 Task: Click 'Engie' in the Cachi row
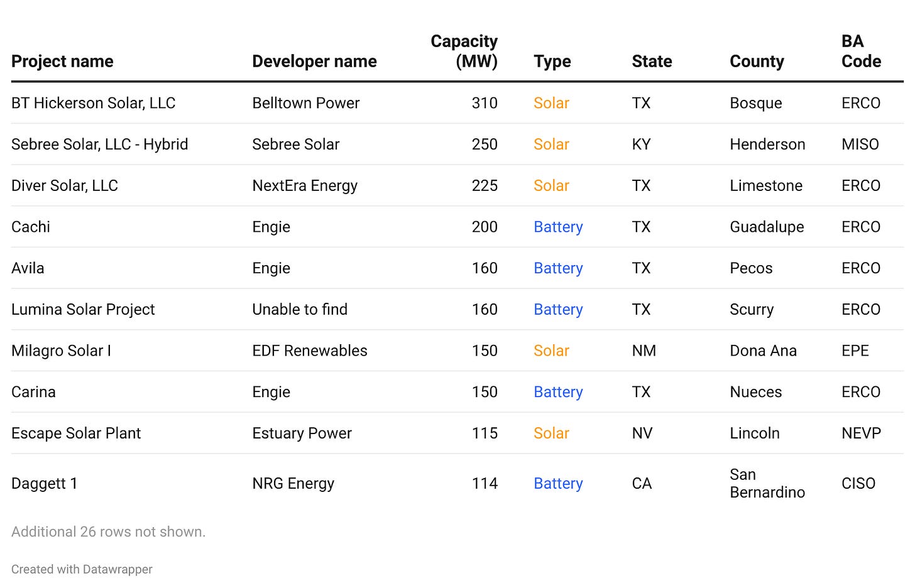pyautogui.click(x=271, y=227)
